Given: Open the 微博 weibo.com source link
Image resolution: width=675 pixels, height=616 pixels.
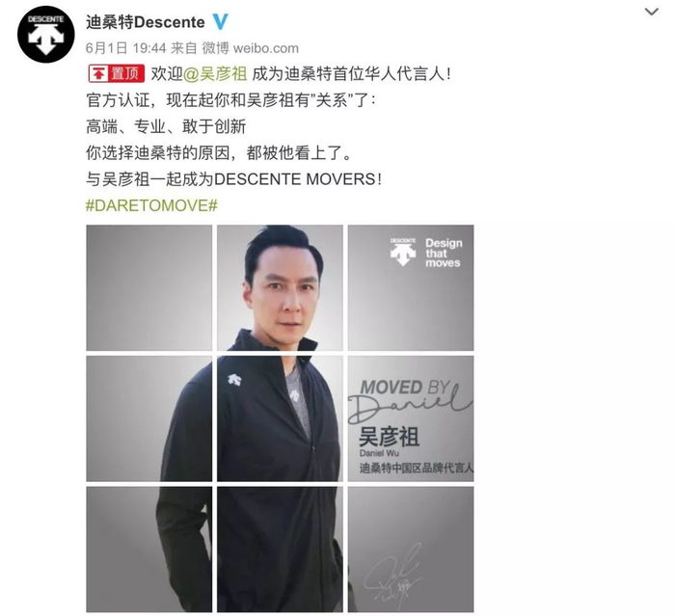Looking at the screenshot, I should coord(251,48).
